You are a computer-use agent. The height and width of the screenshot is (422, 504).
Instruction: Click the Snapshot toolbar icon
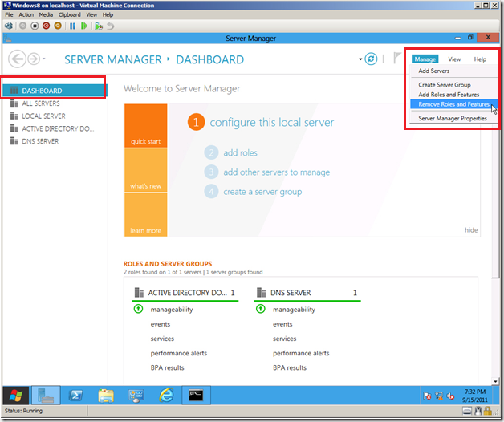[99, 26]
